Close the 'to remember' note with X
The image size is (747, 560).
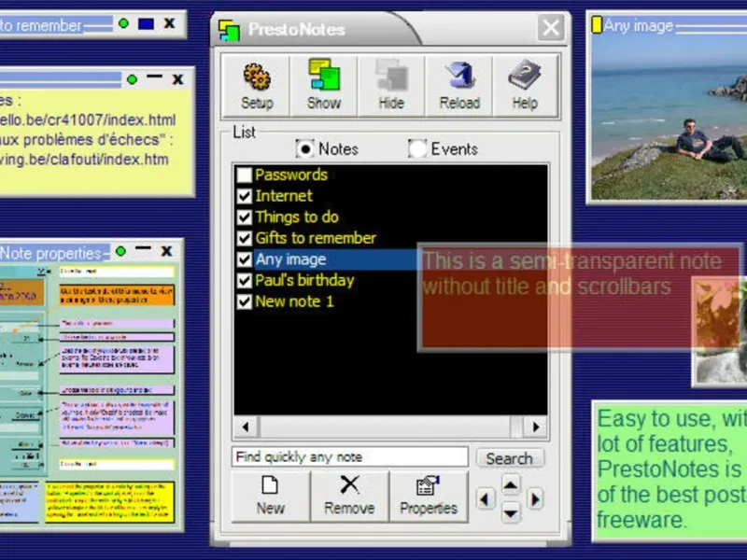[x=169, y=23]
